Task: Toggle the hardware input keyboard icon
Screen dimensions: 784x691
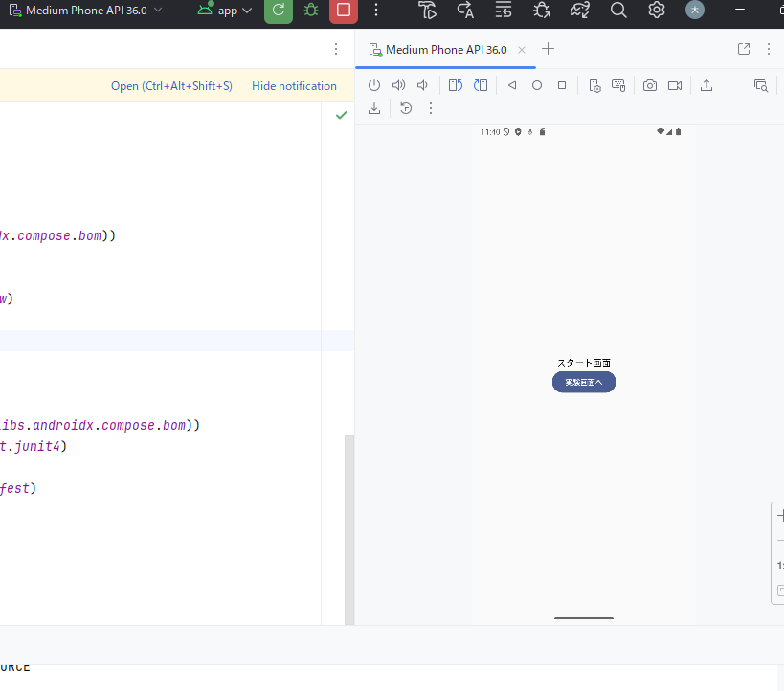Action: pos(618,86)
